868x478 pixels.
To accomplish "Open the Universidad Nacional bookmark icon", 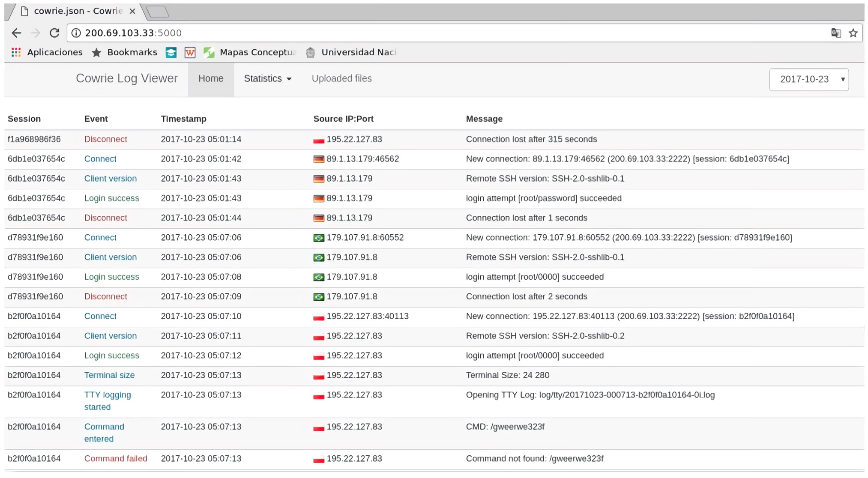I will tap(311, 52).
